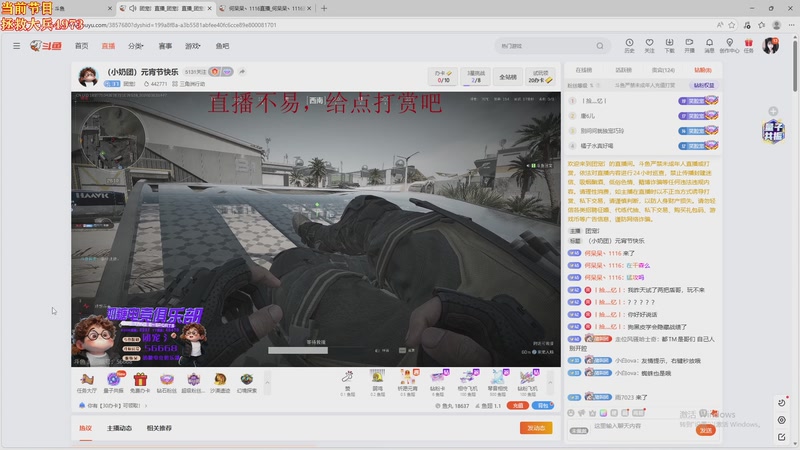The width and height of the screenshot is (800, 450).
Task: Open the hamburger menu icon
Action: pos(17,46)
